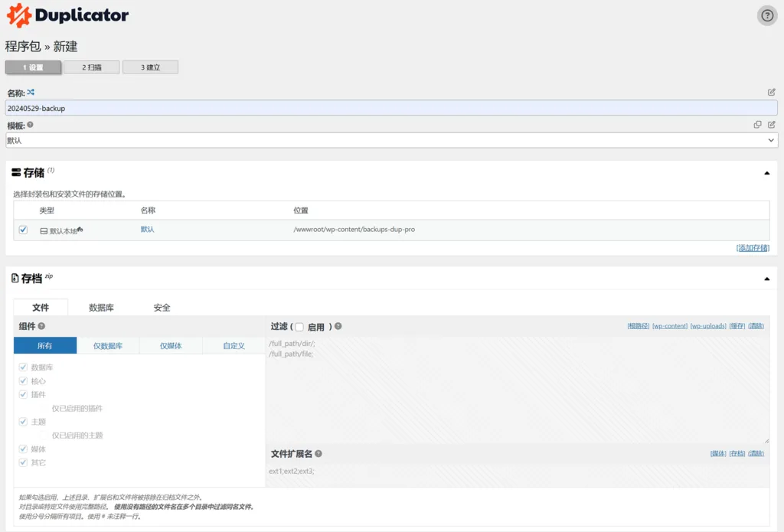Image resolution: width=784 pixels, height=532 pixels.
Task: Toggle the 默认本地 storage checkbox
Action: tap(23, 230)
